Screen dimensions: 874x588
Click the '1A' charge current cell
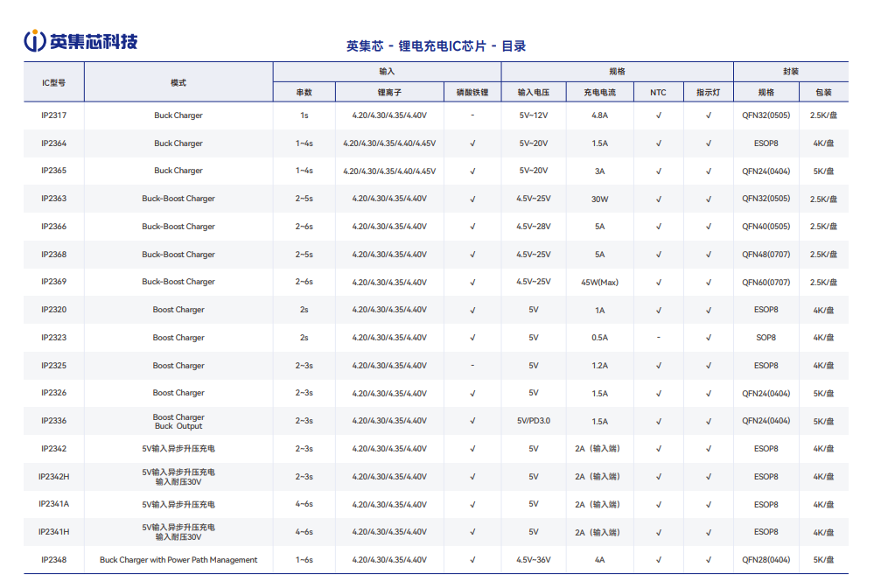click(600, 310)
